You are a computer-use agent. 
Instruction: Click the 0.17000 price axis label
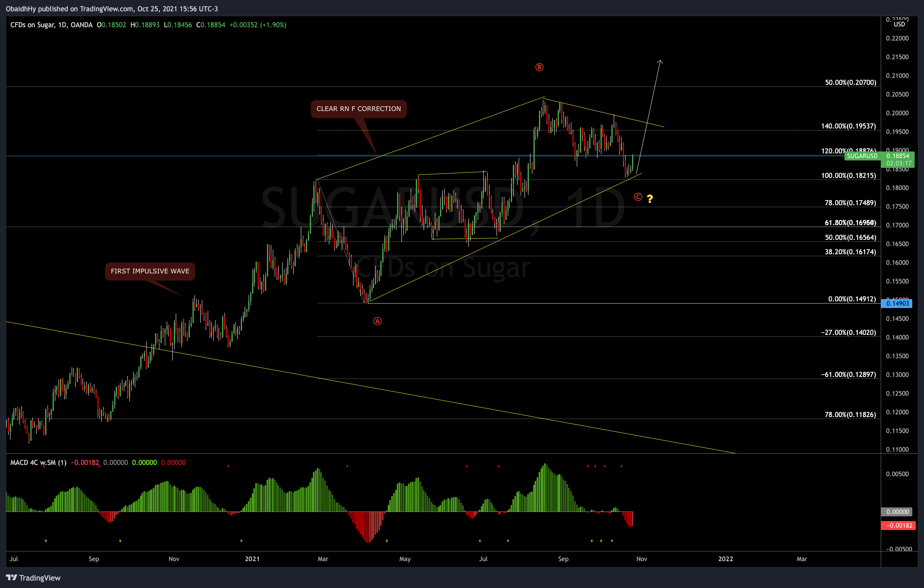[x=897, y=225]
